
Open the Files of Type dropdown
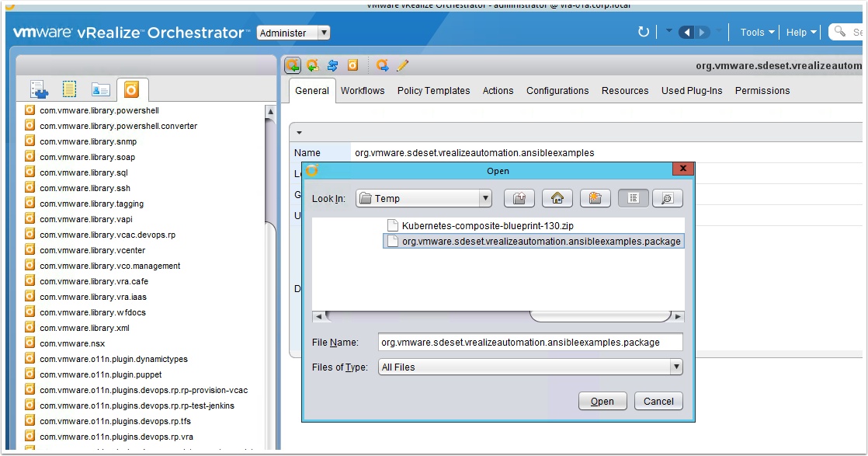(x=530, y=367)
